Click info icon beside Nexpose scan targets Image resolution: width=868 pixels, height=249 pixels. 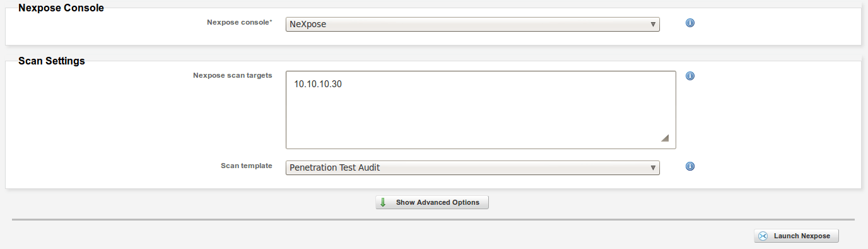[689, 76]
